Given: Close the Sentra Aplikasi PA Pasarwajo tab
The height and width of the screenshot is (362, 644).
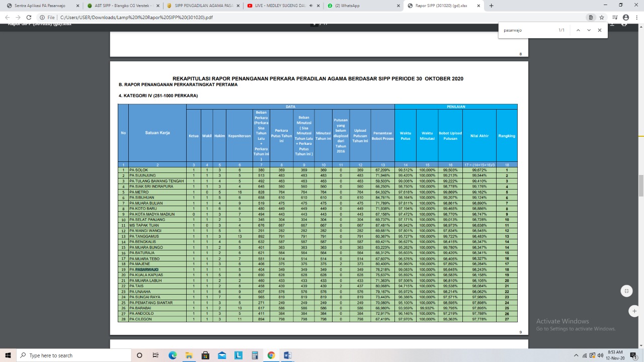Looking at the screenshot, I should [77, 6].
